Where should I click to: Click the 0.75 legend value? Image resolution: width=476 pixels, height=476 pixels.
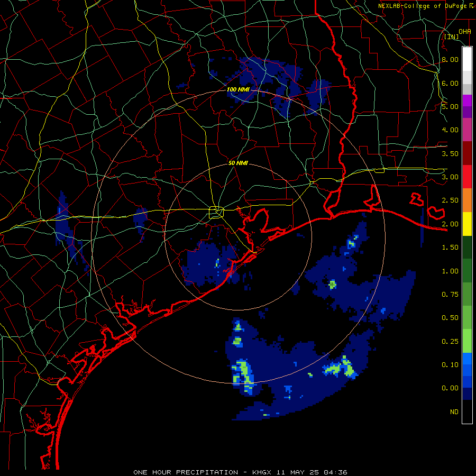(x=450, y=295)
